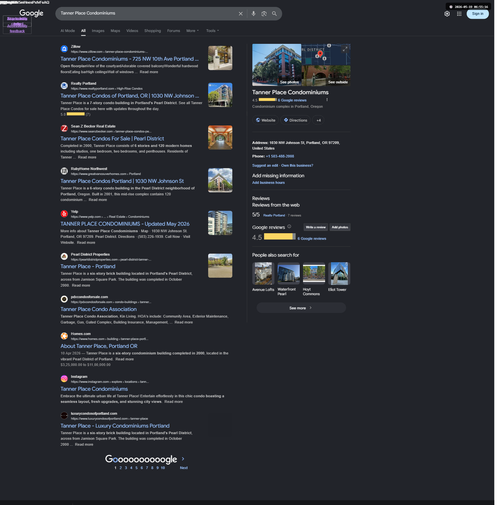Open search by image camera icon

pyautogui.click(x=264, y=14)
